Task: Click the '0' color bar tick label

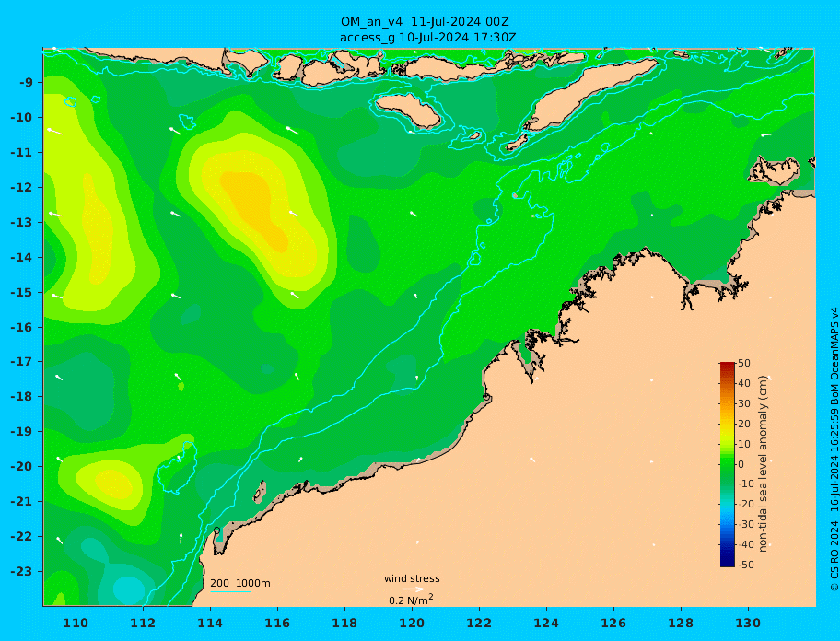Action: pyautogui.click(x=741, y=464)
